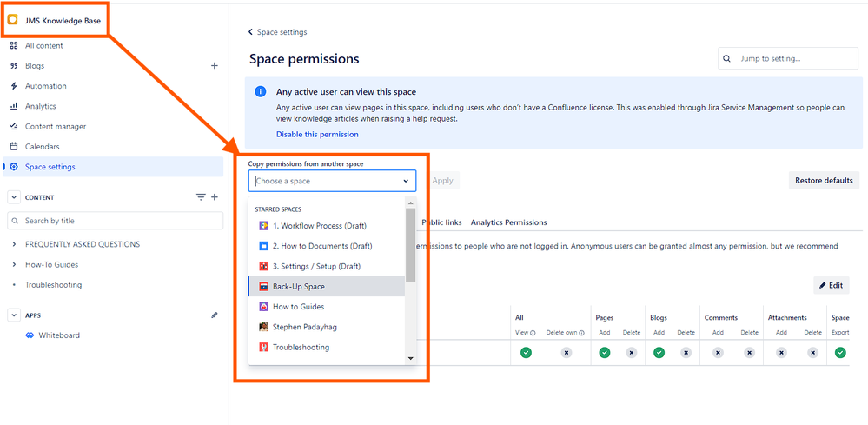This screenshot has height=425, width=868.
Task: Select 3. Settings / Setup (Draft) space
Action: (x=327, y=266)
